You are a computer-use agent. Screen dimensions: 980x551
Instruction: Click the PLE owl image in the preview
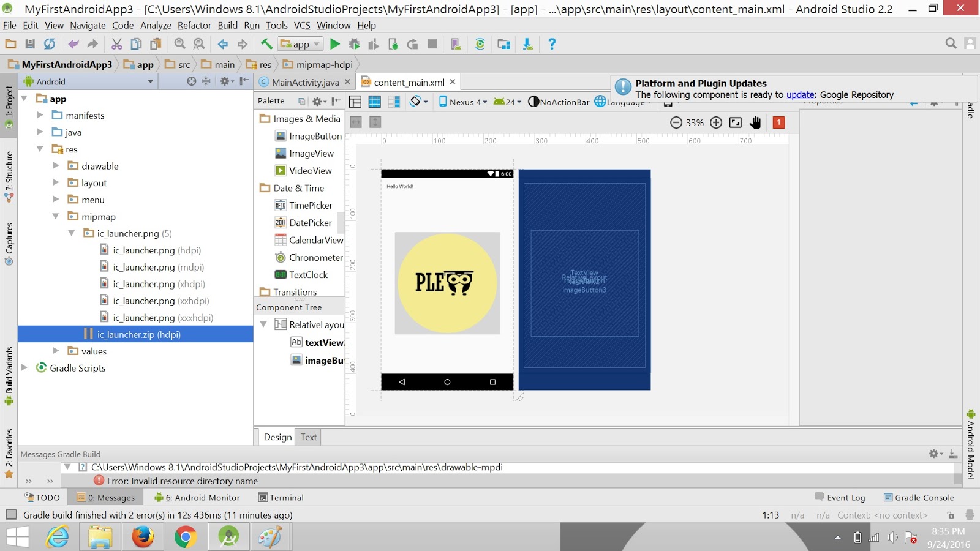coord(447,283)
